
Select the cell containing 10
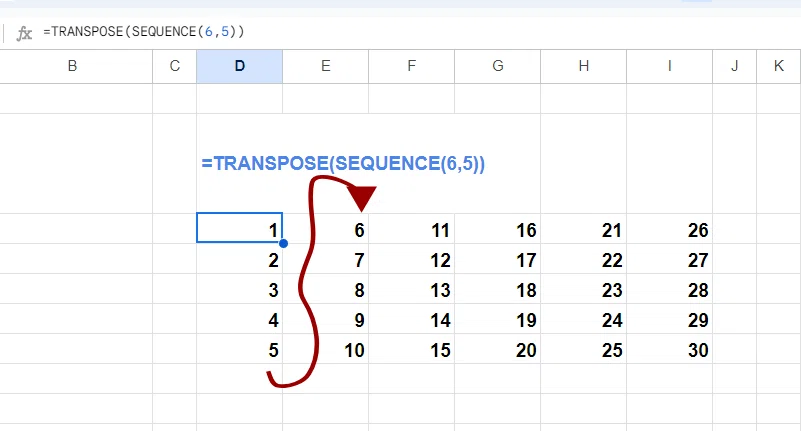(325, 349)
